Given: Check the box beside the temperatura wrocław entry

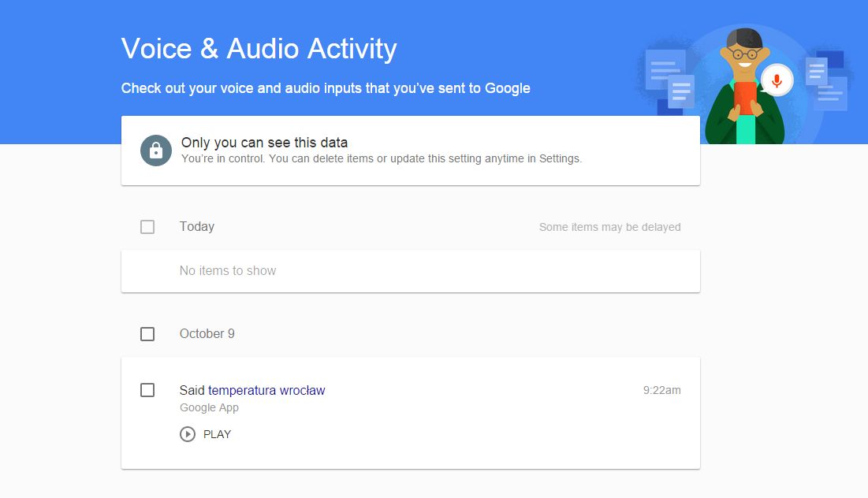Looking at the screenshot, I should tap(147, 390).
